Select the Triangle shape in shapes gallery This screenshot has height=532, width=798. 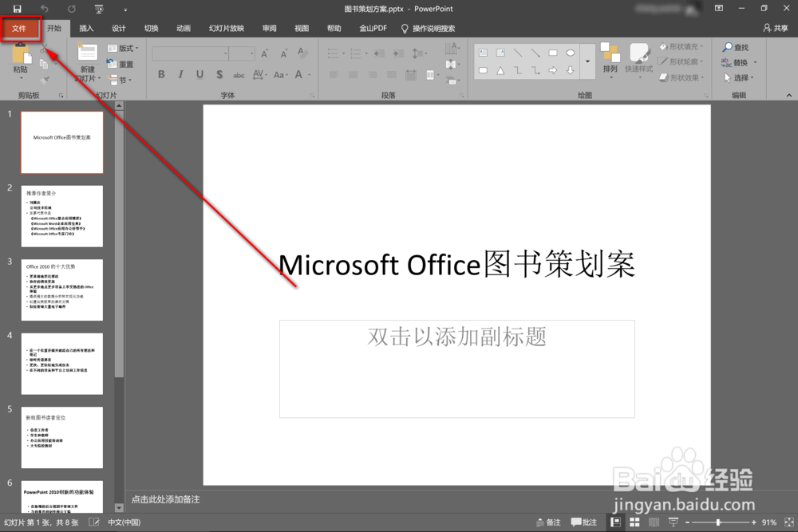pyautogui.click(x=501, y=70)
